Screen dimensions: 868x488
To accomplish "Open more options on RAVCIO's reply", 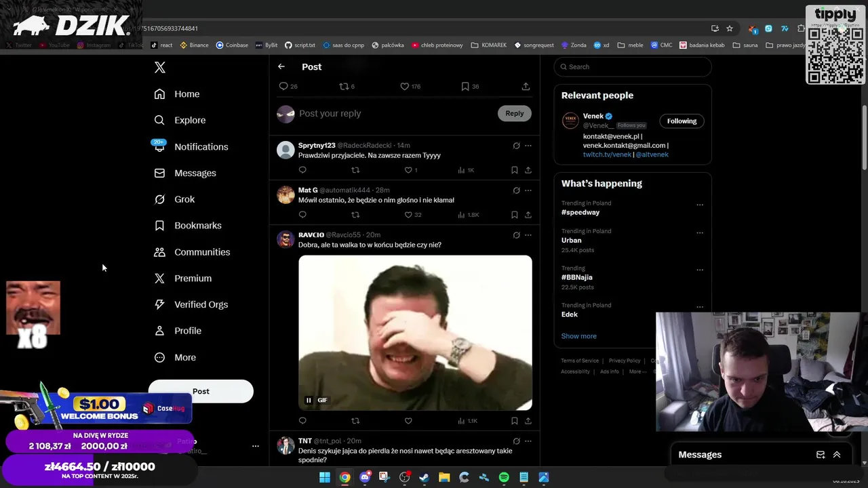I will (x=528, y=235).
